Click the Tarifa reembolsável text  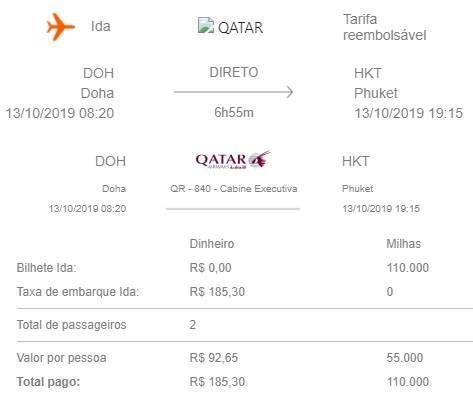(384, 27)
